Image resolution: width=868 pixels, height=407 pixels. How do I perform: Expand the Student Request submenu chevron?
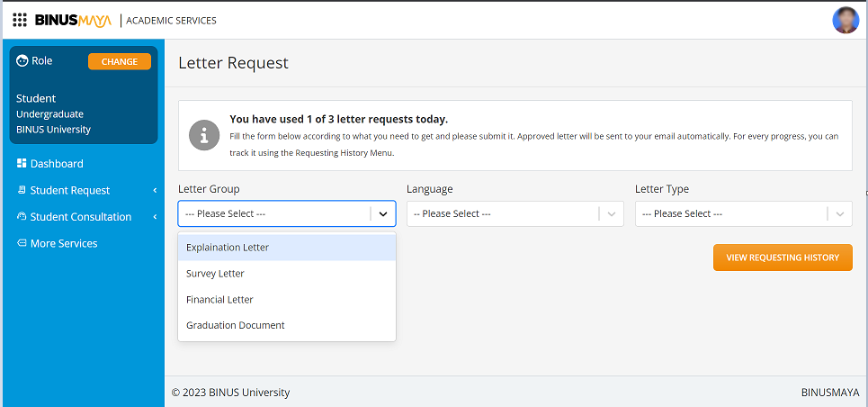155,190
